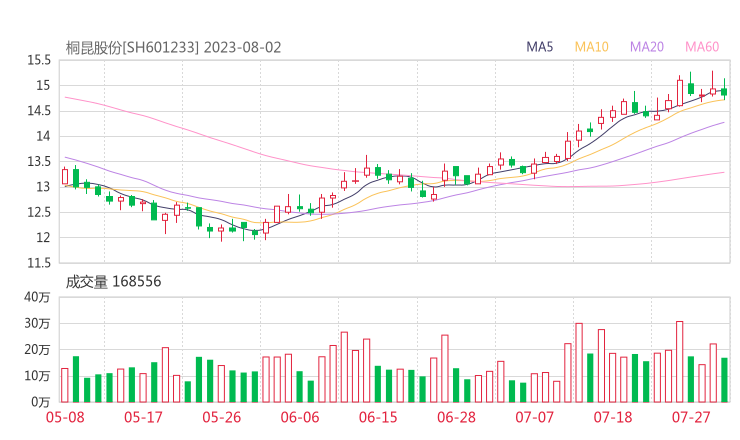The height and width of the screenshot is (440, 740).
Task: Click the 11.5 price axis label
Action: (39, 263)
